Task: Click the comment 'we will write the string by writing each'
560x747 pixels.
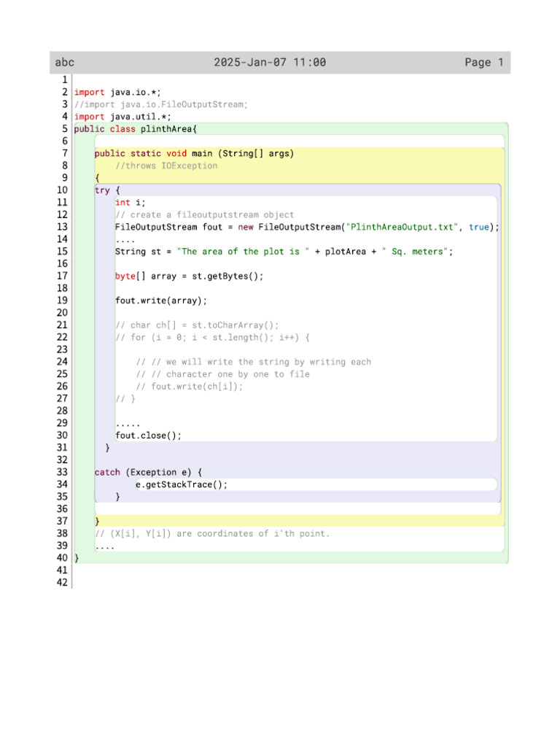Action: click(x=253, y=362)
